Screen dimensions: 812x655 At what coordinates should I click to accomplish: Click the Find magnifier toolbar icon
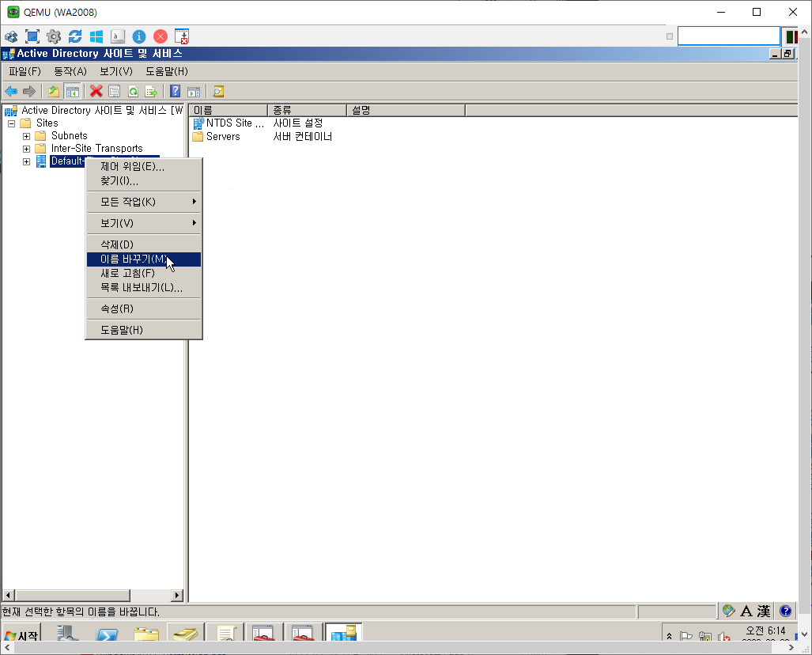point(218,92)
